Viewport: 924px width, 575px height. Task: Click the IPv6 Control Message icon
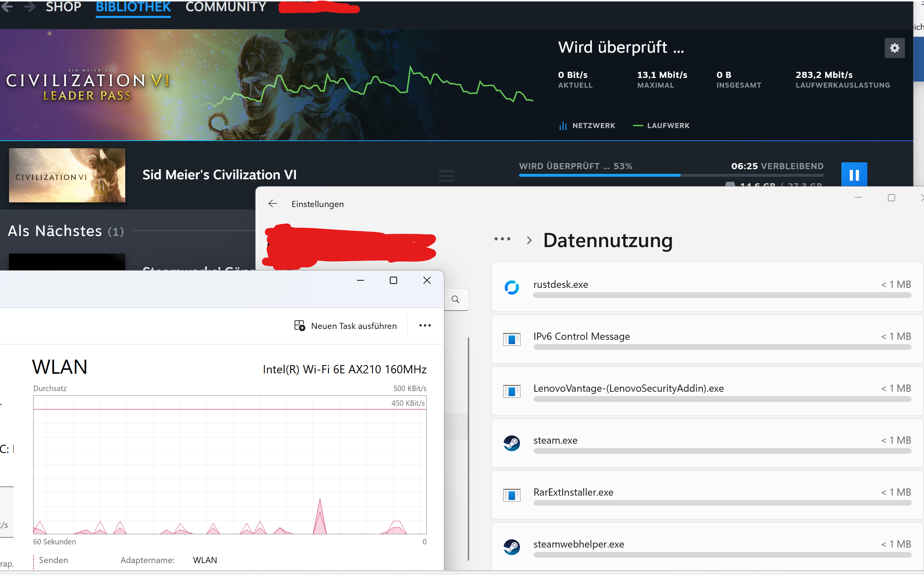coord(512,339)
